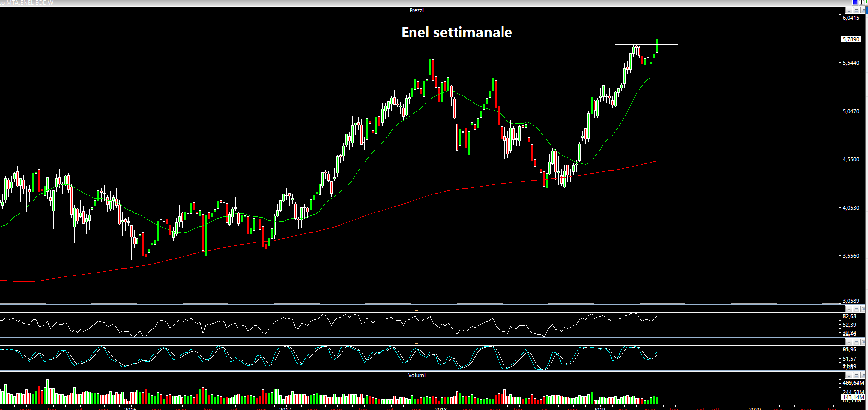Click the 2020 label on time axis

pos(755,408)
